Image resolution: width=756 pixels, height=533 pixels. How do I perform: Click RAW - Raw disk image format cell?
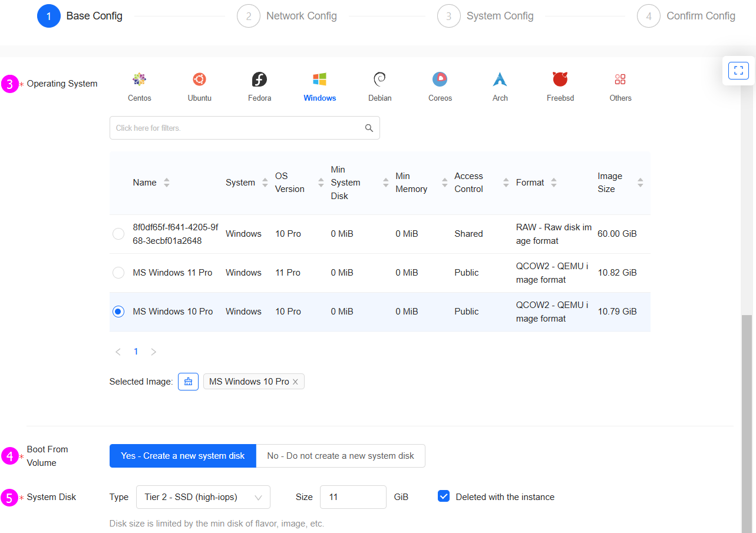pyautogui.click(x=554, y=234)
